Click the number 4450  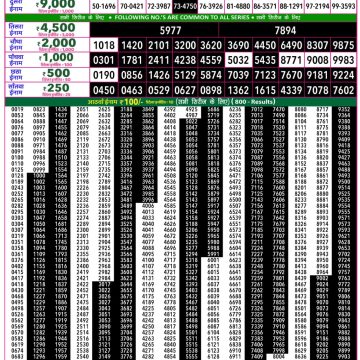point(265,45)
